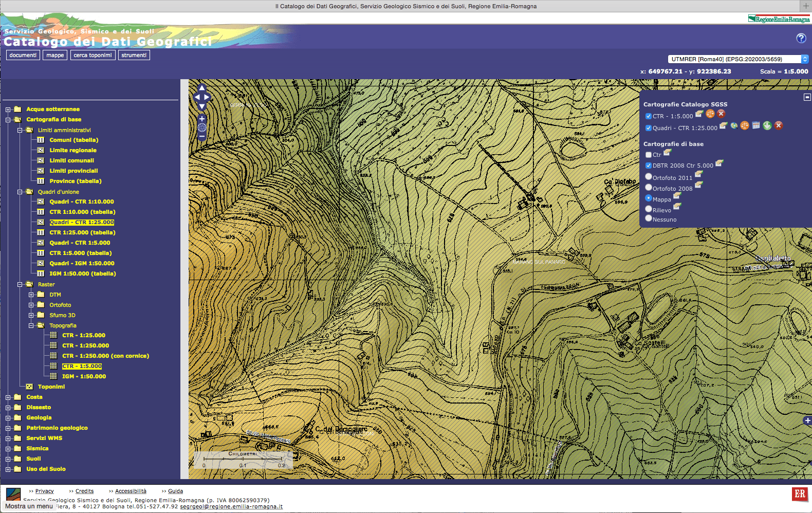
Task: Open the documenti menu
Action: pyautogui.click(x=23, y=55)
